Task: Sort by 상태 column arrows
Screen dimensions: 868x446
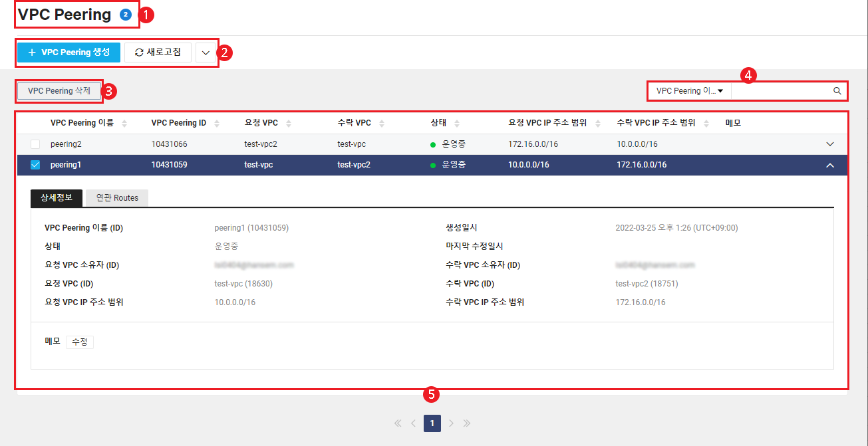Action: pyautogui.click(x=458, y=123)
